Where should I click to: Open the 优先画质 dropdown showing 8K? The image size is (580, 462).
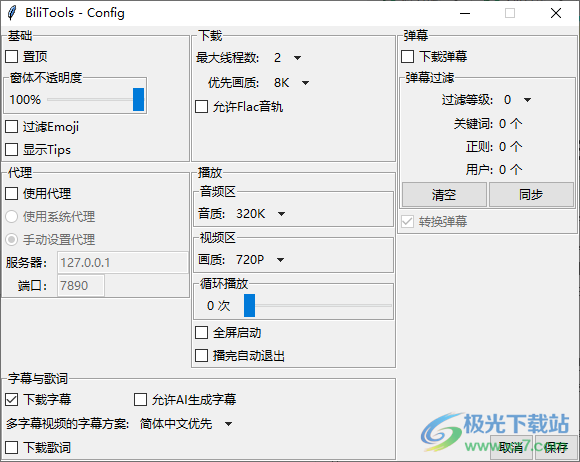click(x=291, y=83)
